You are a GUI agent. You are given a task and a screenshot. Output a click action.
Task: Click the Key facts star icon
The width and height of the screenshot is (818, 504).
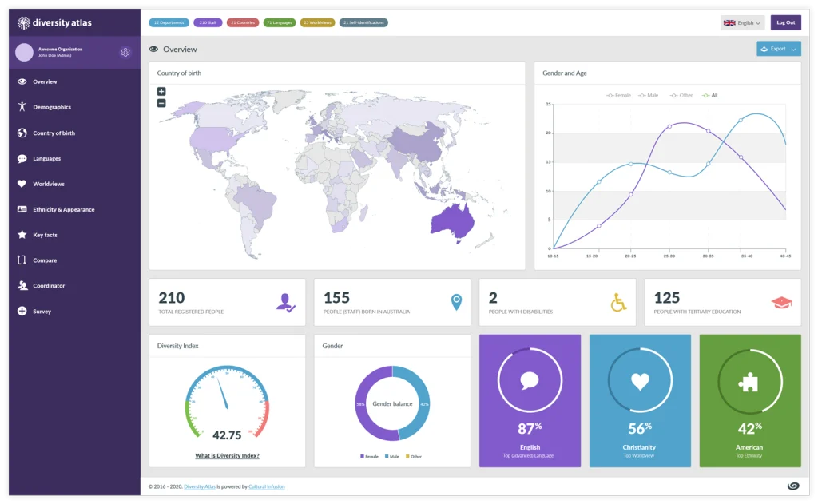coord(22,235)
